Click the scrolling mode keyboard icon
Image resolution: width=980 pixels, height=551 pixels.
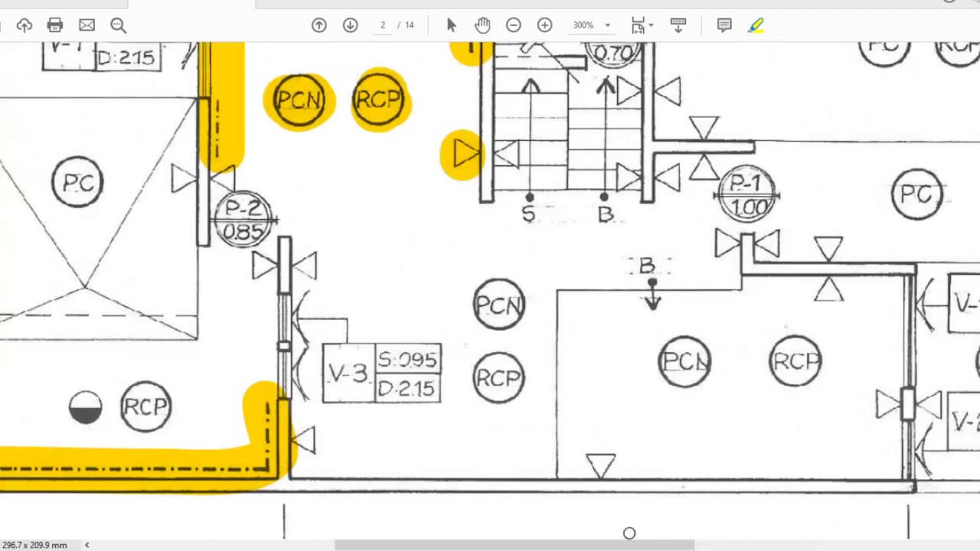tap(678, 25)
